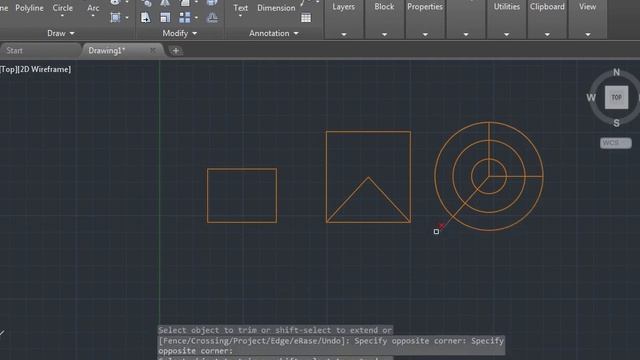The height and width of the screenshot is (360, 640).
Task: Open the Block panel dropdown
Action: [384, 35]
